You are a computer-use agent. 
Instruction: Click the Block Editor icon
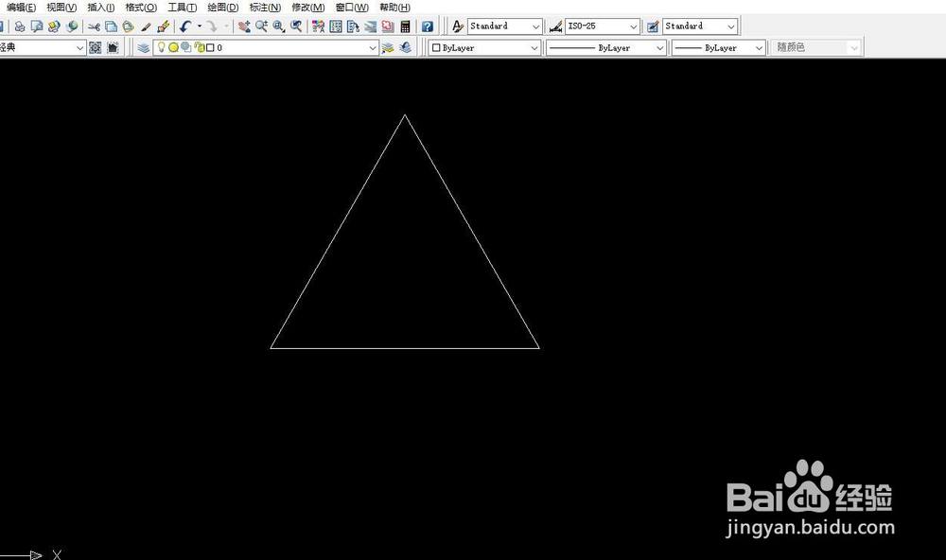coord(163,26)
